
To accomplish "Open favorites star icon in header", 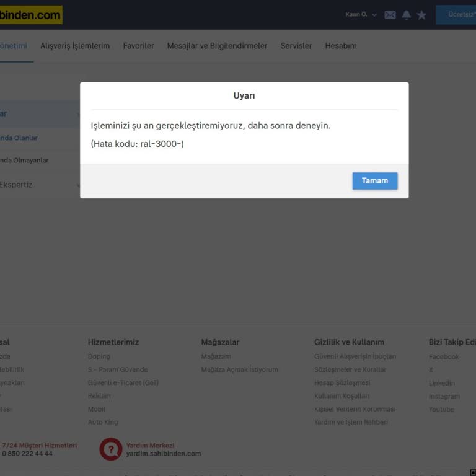I will pyautogui.click(x=421, y=15).
